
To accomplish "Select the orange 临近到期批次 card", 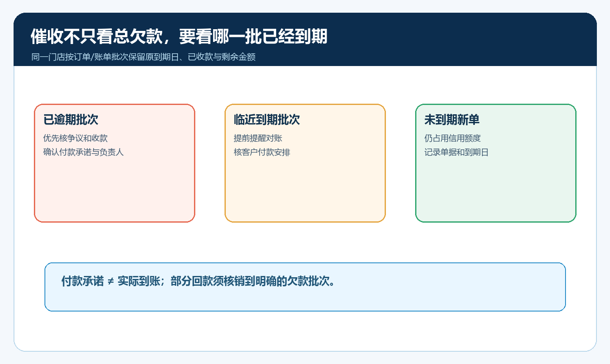I will 305,163.
